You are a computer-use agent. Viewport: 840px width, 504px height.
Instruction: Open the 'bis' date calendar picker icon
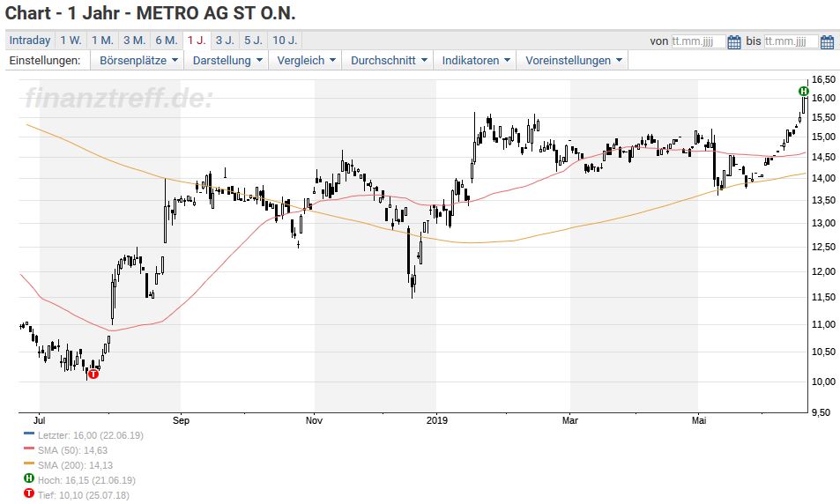click(827, 41)
